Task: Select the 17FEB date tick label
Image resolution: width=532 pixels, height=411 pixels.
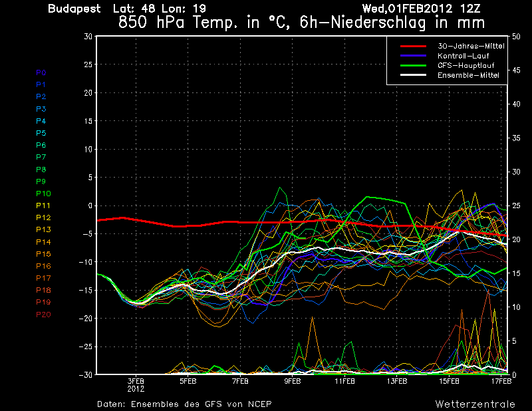Action: pyautogui.click(x=500, y=382)
